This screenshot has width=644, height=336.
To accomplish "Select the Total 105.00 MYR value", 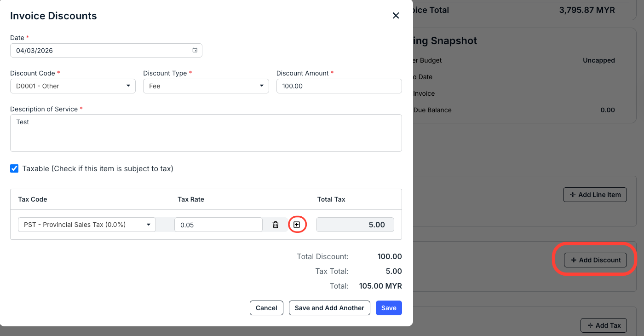I will (380, 286).
